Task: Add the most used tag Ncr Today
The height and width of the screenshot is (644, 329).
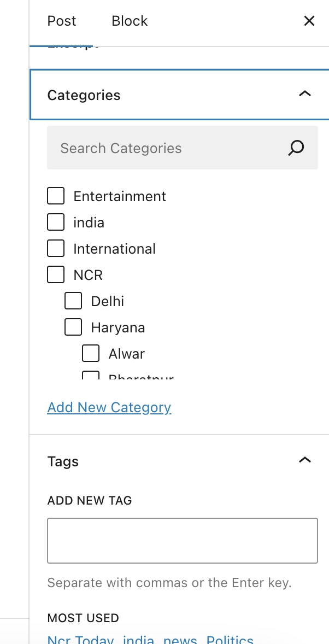Action: (x=81, y=640)
